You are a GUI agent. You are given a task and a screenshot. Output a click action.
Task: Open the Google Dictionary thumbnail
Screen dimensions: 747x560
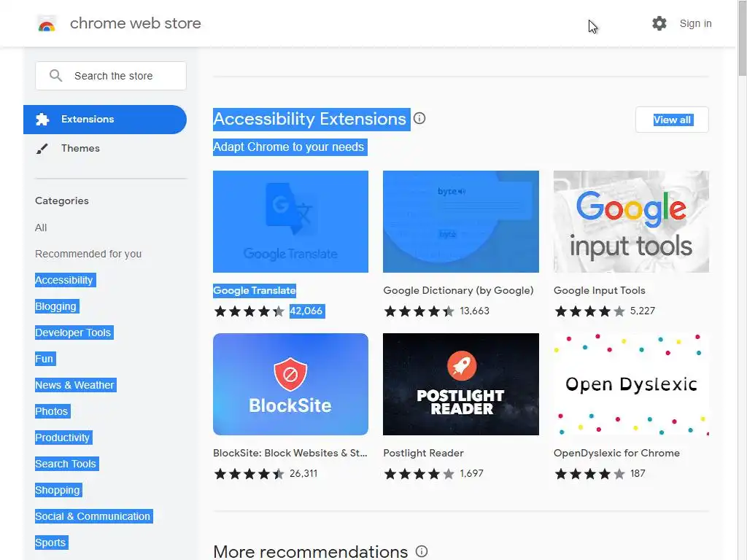(461, 222)
